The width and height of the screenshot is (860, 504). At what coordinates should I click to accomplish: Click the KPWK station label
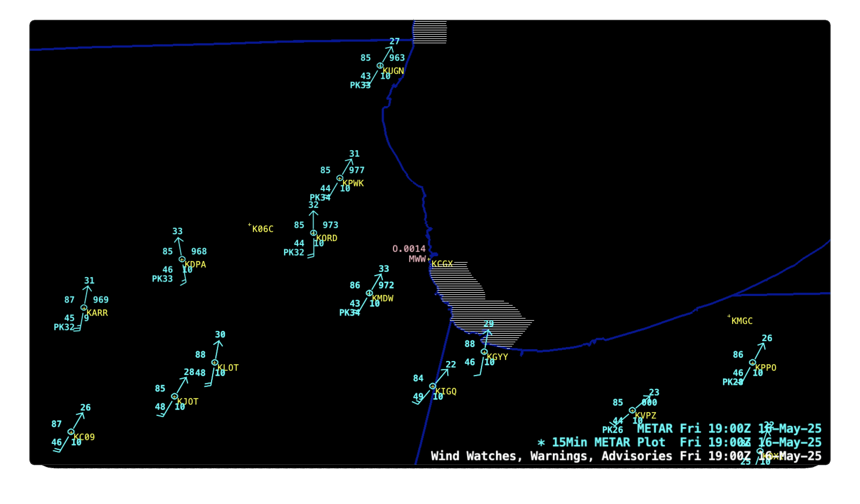pyautogui.click(x=353, y=184)
